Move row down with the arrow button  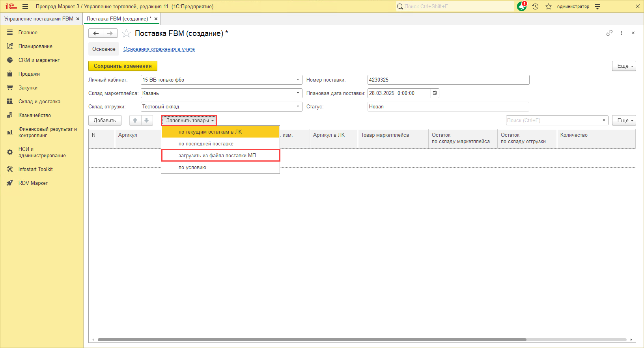point(147,120)
